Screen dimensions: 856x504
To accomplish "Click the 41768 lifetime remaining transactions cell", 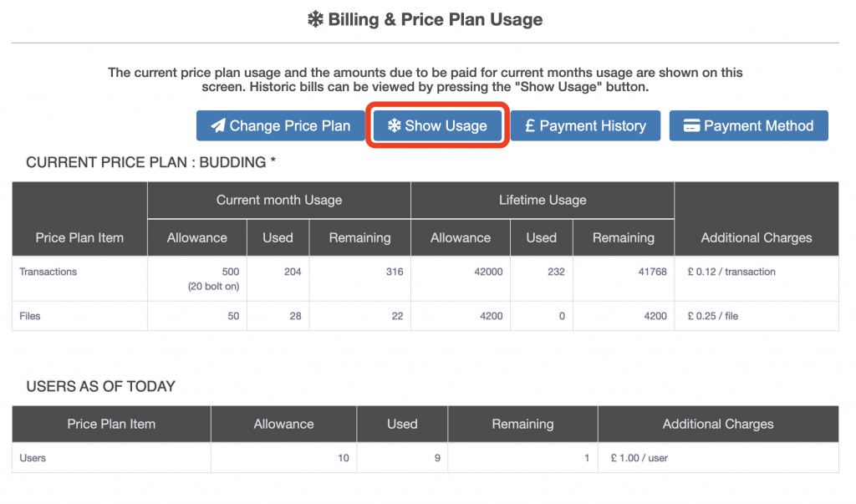I will [x=650, y=272].
